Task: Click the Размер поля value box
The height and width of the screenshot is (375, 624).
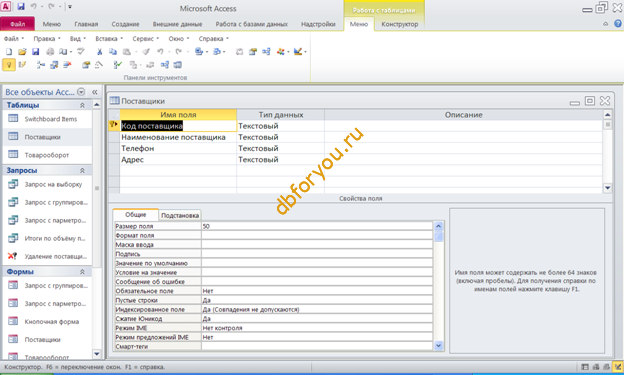Action: 317,226
